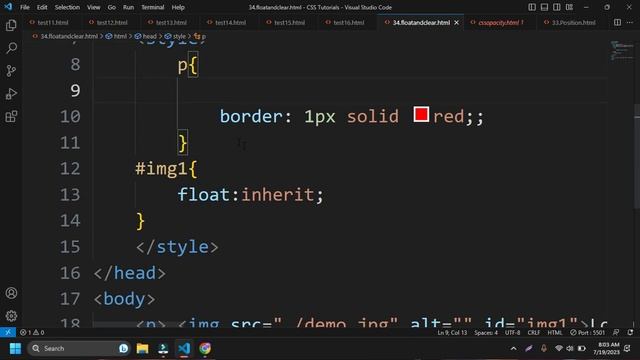The height and width of the screenshot is (360, 640).
Task: Switch to the 33.Position.html tab
Action: [573, 22]
